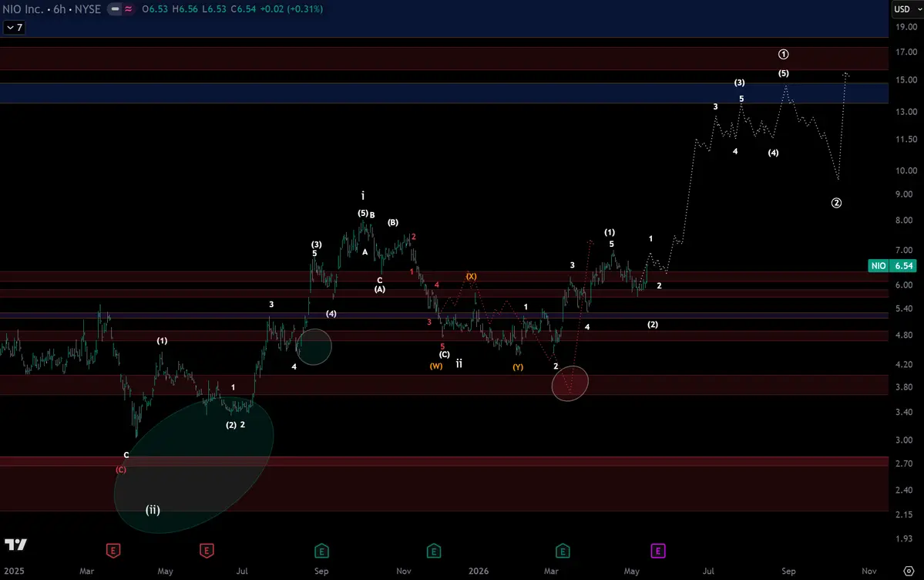
Task: Click the C6.54 close value
Action: coord(244,8)
